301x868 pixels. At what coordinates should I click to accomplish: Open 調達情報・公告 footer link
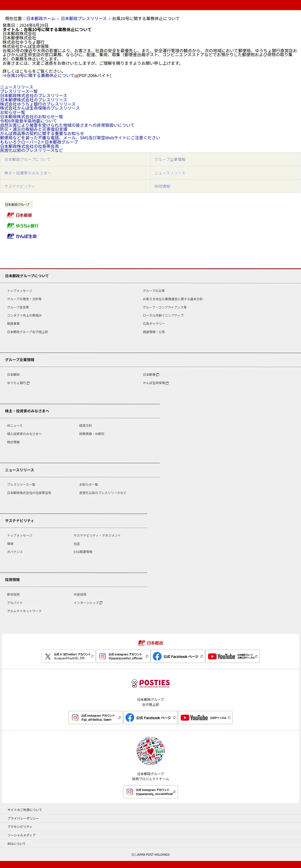[154, 332]
